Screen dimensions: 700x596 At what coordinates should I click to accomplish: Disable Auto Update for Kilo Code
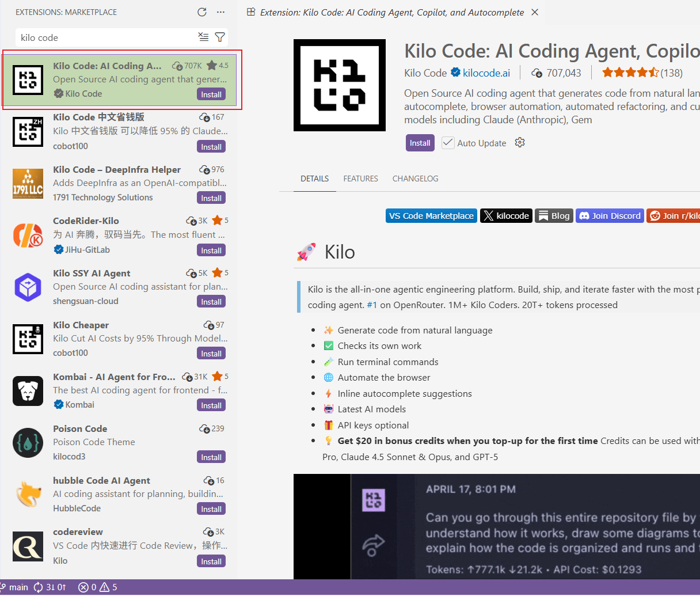[x=448, y=142]
